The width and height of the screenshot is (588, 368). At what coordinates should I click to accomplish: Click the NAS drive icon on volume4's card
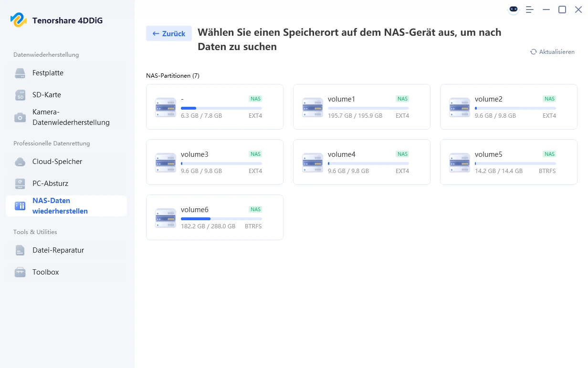pos(312,162)
